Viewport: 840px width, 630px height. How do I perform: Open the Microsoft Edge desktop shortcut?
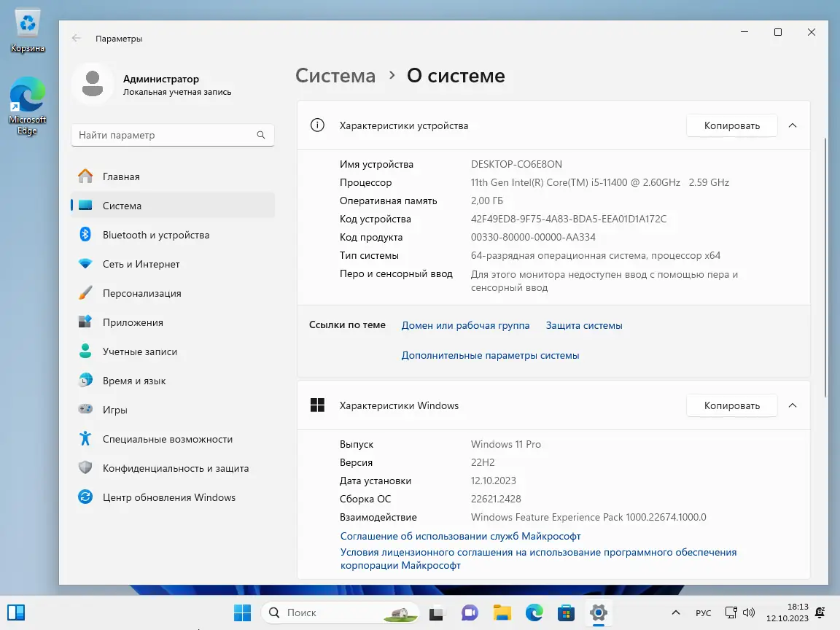(x=27, y=106)
